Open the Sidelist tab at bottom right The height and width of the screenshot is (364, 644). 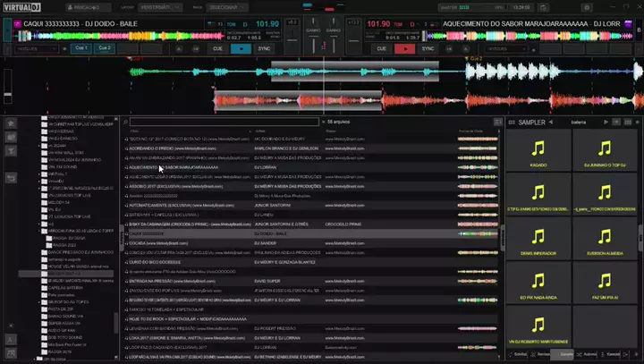(518, 354)
